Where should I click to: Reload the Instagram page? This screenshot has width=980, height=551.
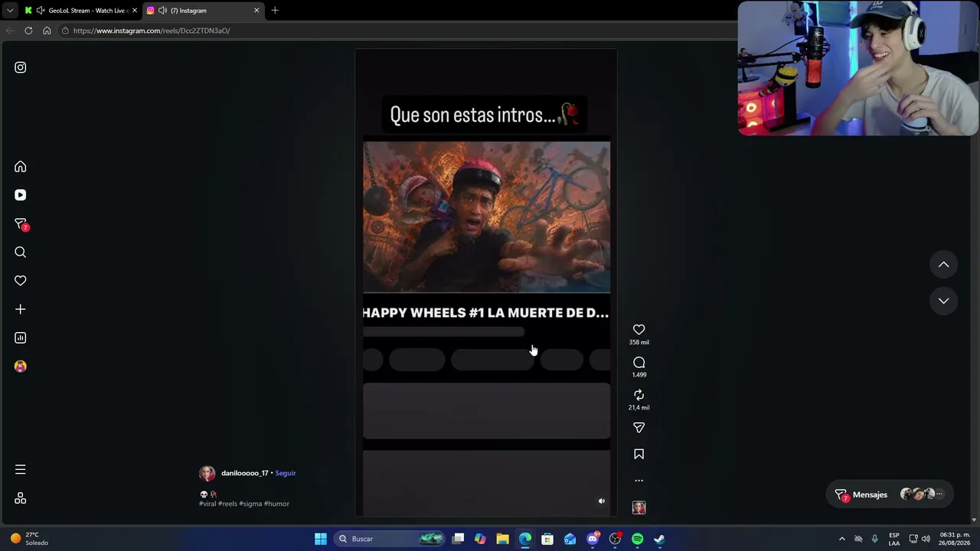(x=28, y=31)
